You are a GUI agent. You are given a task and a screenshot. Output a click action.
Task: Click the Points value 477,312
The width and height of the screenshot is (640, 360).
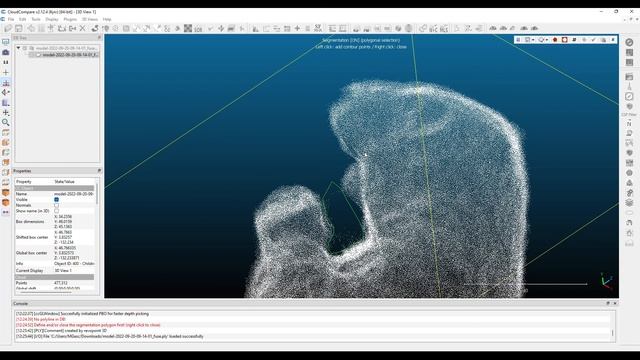coord(61,282)
